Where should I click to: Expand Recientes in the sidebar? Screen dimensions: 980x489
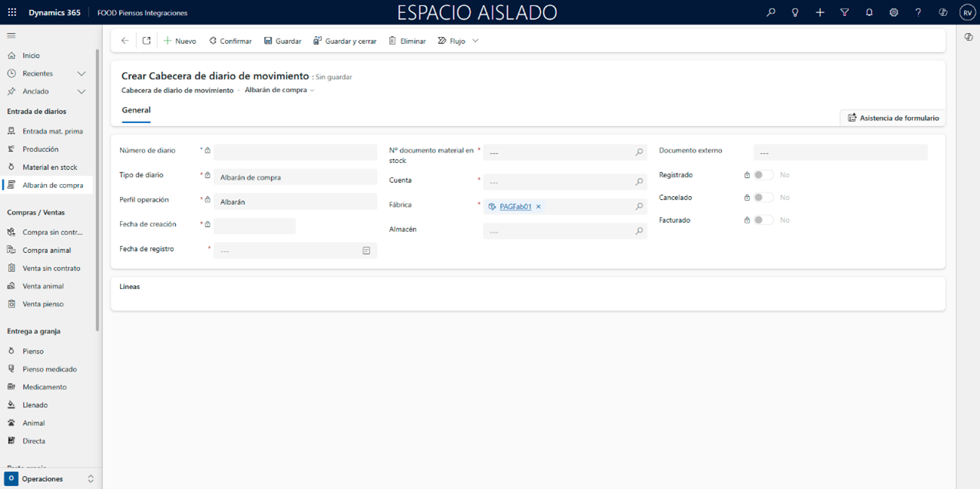coord(81,74)
